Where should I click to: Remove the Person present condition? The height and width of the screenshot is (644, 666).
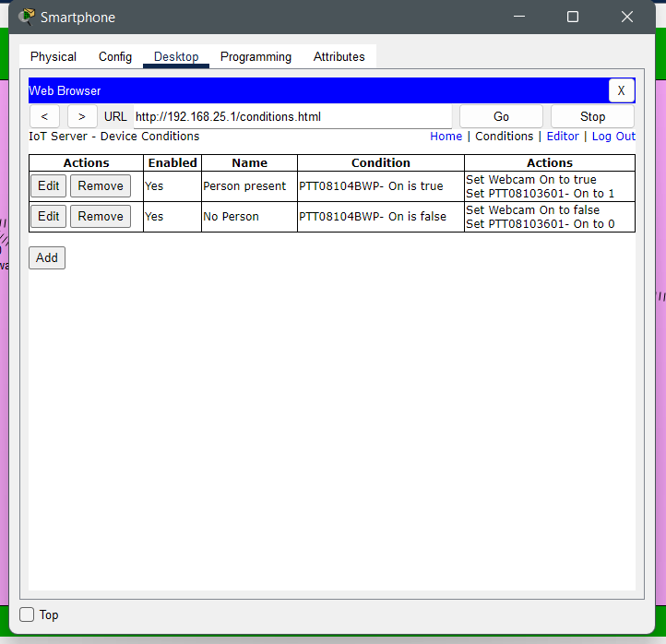tap(101, 185)
